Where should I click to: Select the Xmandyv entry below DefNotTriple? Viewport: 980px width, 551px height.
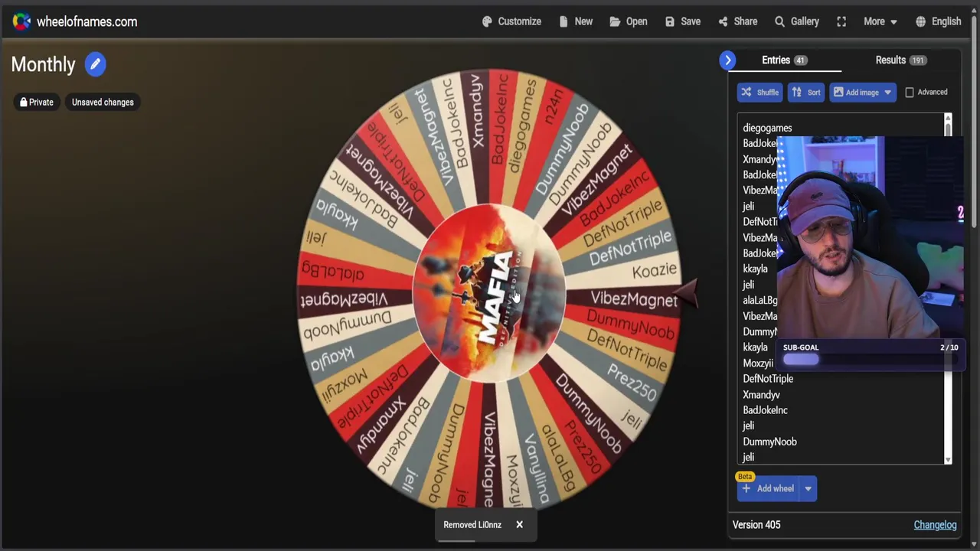[x=761, y=395]
